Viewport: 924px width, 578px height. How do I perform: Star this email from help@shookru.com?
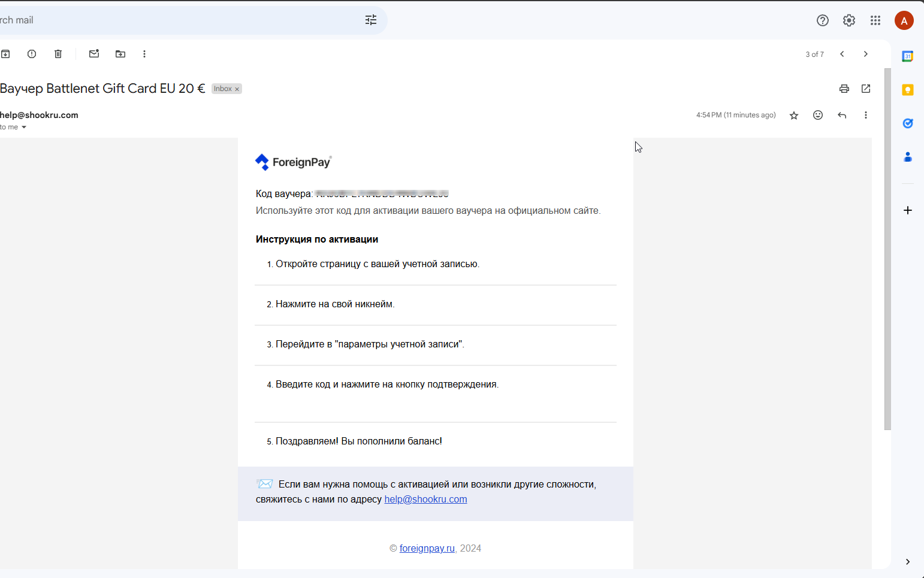click(x=794, y=116)
